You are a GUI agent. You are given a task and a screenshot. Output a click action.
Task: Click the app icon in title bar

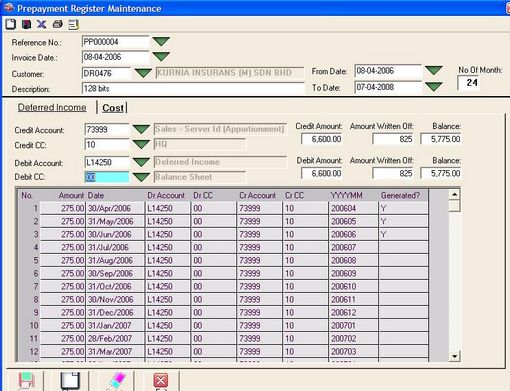[x=8, y=7]
